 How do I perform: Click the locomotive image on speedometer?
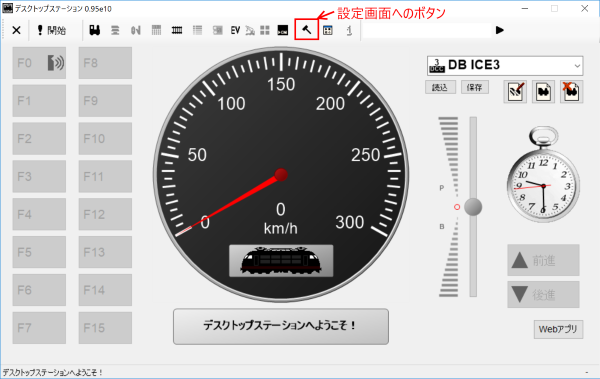(281, 261)
